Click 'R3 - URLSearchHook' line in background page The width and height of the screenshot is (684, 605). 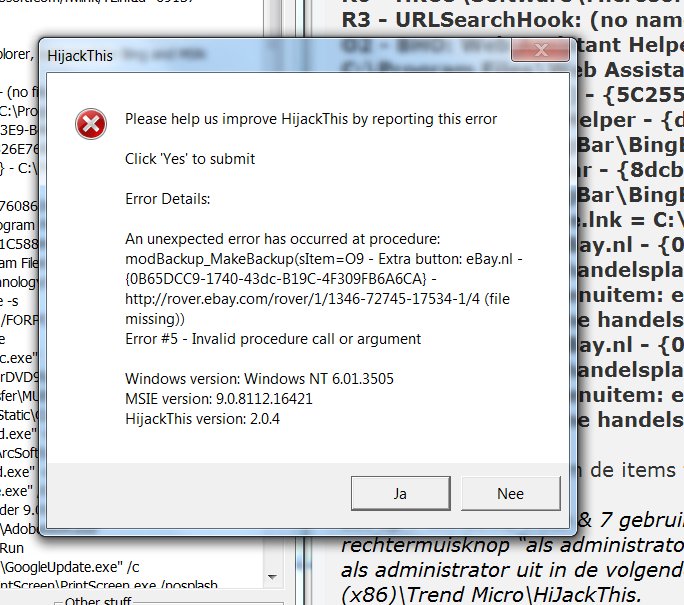coord(512,20)
